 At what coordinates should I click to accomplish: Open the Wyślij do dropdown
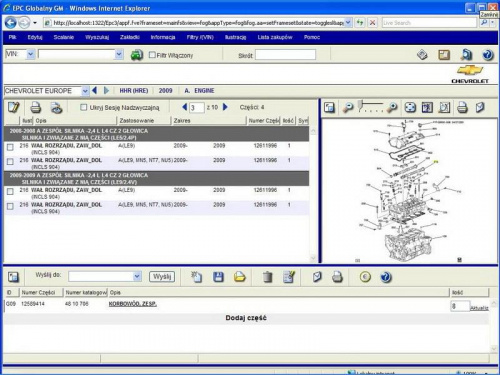137,276
